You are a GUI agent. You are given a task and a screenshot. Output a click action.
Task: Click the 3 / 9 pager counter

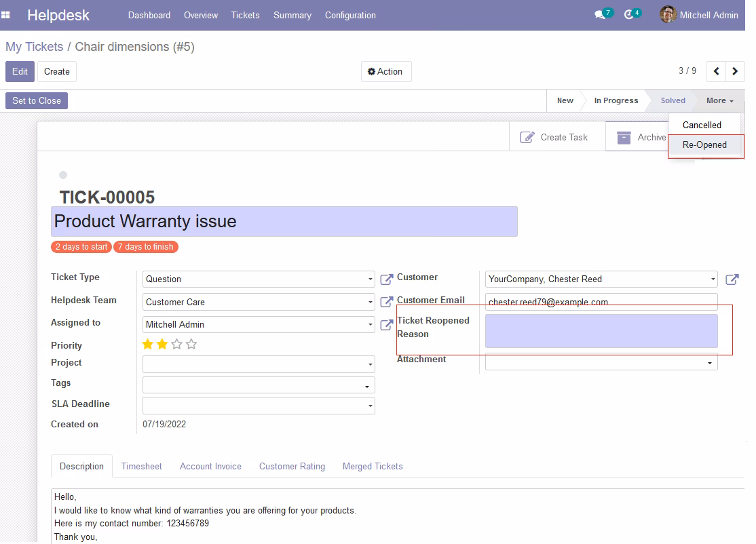[687, 71]
